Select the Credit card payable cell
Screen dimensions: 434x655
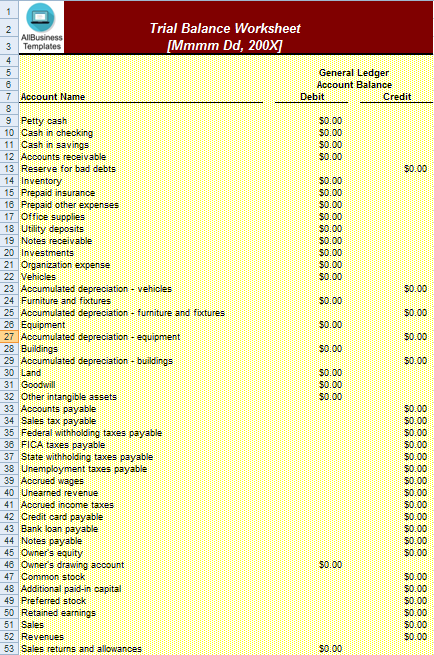(62, 517)
